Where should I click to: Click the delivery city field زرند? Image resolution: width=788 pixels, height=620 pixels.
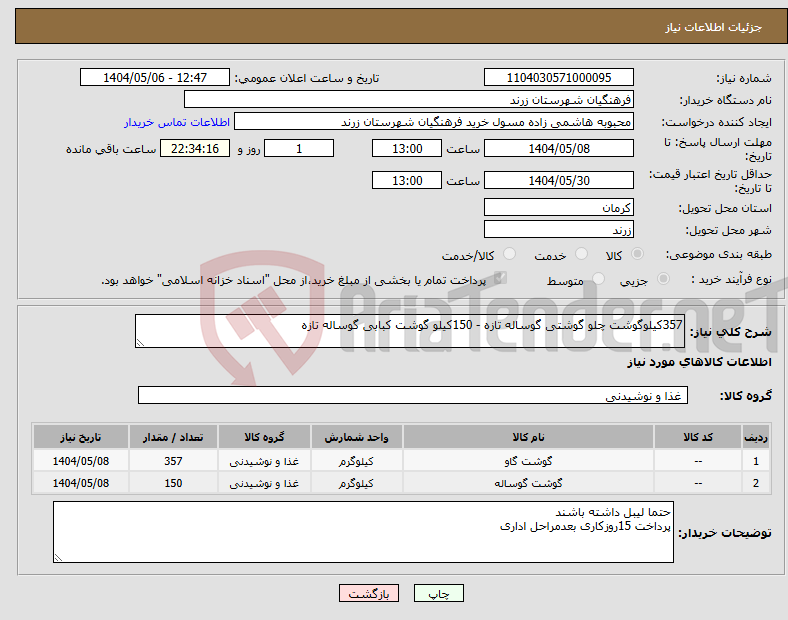click(558, 229)
